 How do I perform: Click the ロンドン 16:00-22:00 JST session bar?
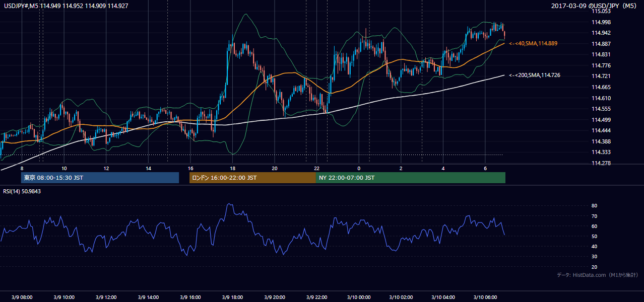252,178
